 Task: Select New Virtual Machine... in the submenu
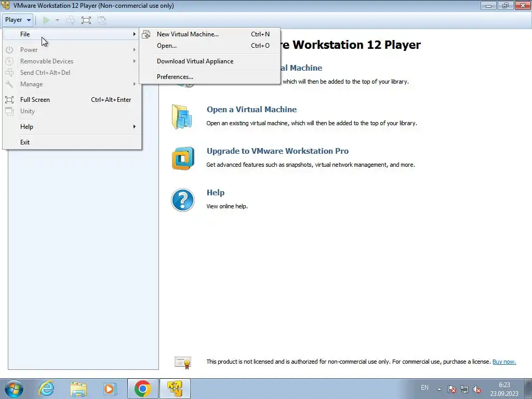210,34
